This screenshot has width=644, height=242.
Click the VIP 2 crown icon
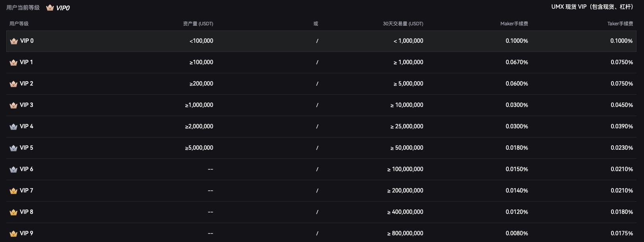(x=13, y=84)
